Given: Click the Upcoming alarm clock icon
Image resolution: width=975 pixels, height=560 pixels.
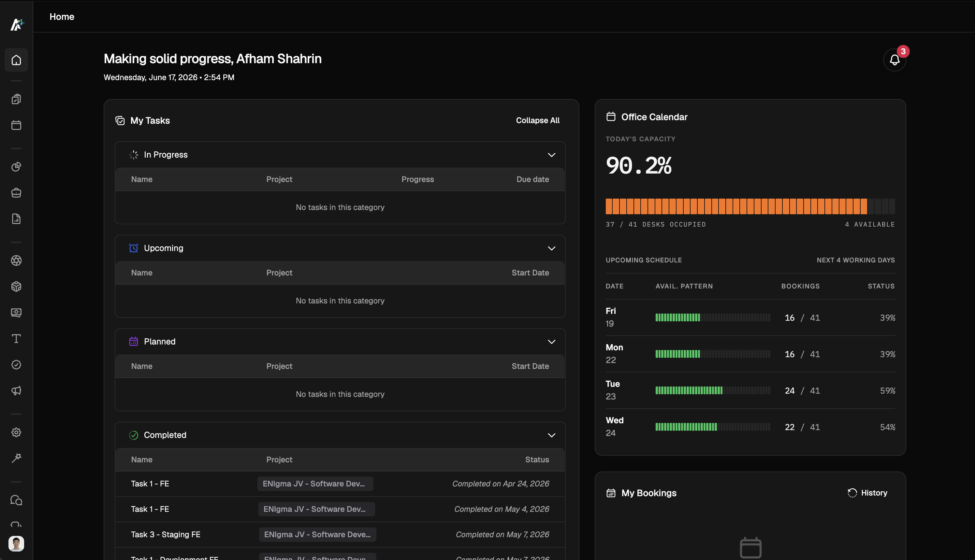Looking at the screenshot, I should pos(134,248).
